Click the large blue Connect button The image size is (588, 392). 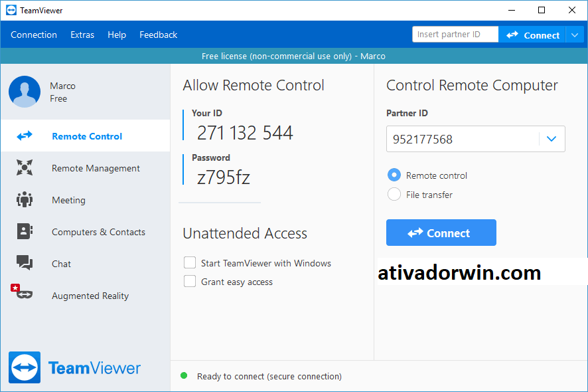(441, 233)
